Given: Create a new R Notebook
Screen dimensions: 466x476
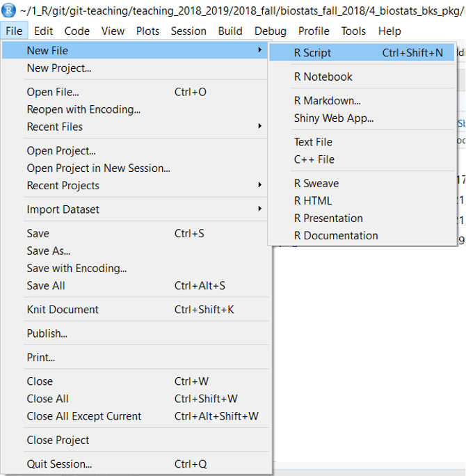Looking at the screenshot, I should (x=362, y=77).
